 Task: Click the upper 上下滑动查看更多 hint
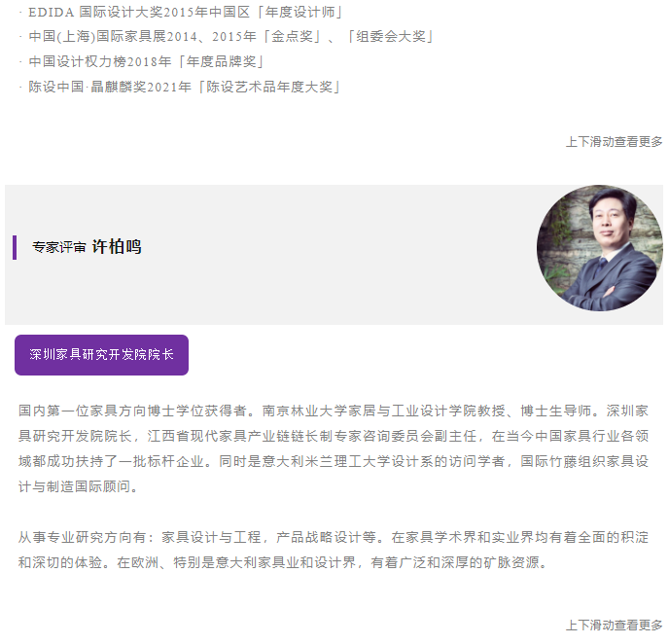pyautogui.click(x=614, y=142)
